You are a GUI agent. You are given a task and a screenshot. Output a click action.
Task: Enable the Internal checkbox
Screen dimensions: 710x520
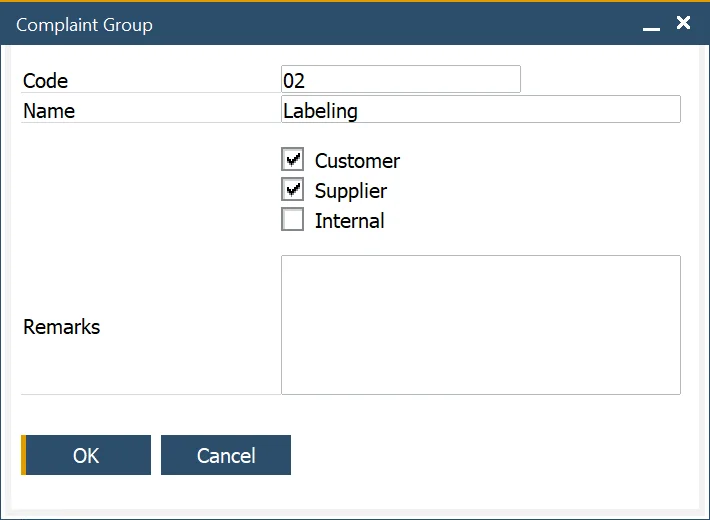(293, 219)
